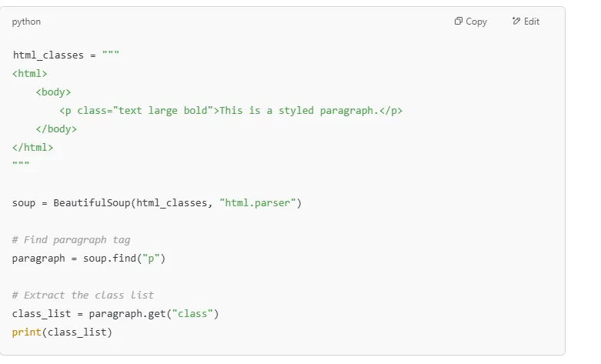
Task: Click the closing </body> tag line
Action: click(x=56, y=129)
